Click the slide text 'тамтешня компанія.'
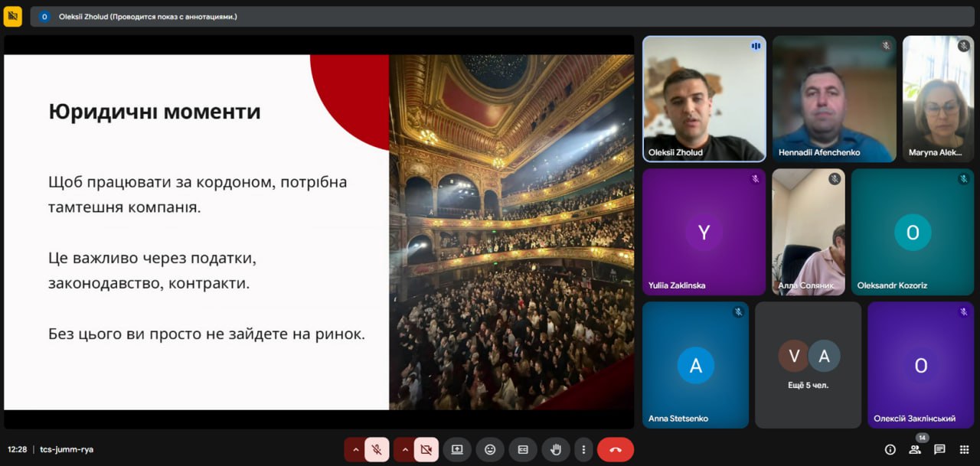 [124, 207]
